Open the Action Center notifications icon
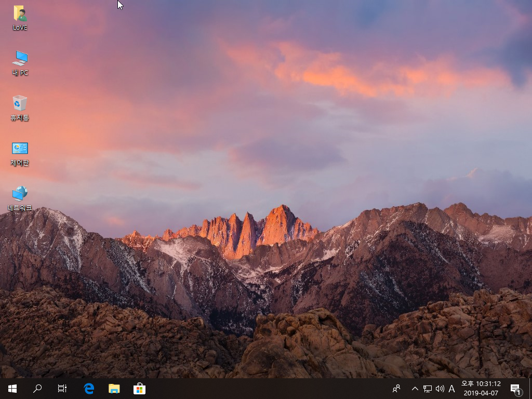Screen dimensions: 532x399 point(516,389)
